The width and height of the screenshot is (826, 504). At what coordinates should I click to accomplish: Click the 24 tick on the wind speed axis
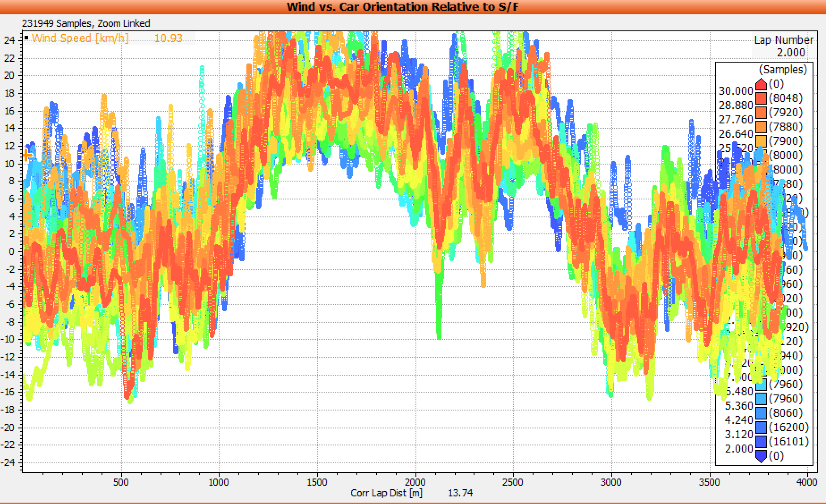coord(9,40)
